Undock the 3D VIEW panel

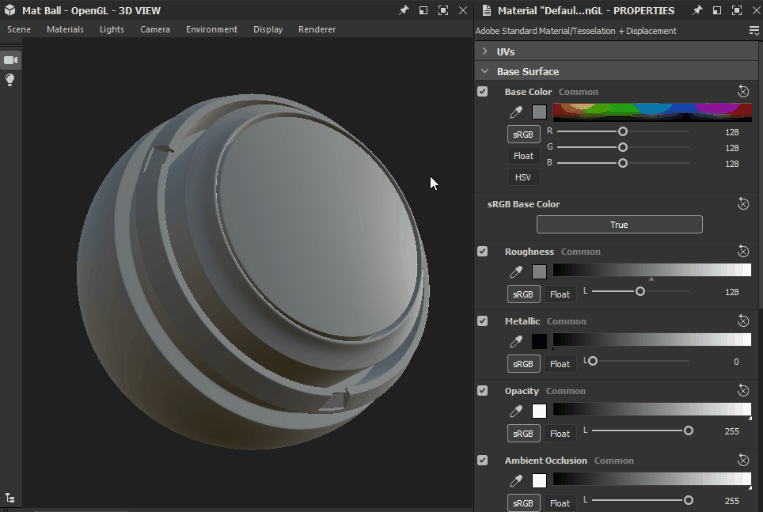tap(423, 10)
